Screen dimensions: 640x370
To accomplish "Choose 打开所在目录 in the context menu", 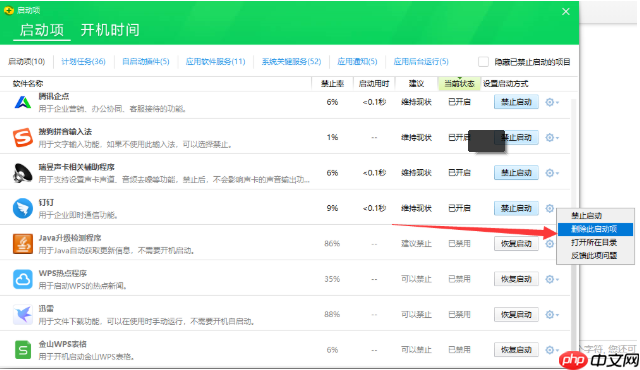I will (595, 242).
